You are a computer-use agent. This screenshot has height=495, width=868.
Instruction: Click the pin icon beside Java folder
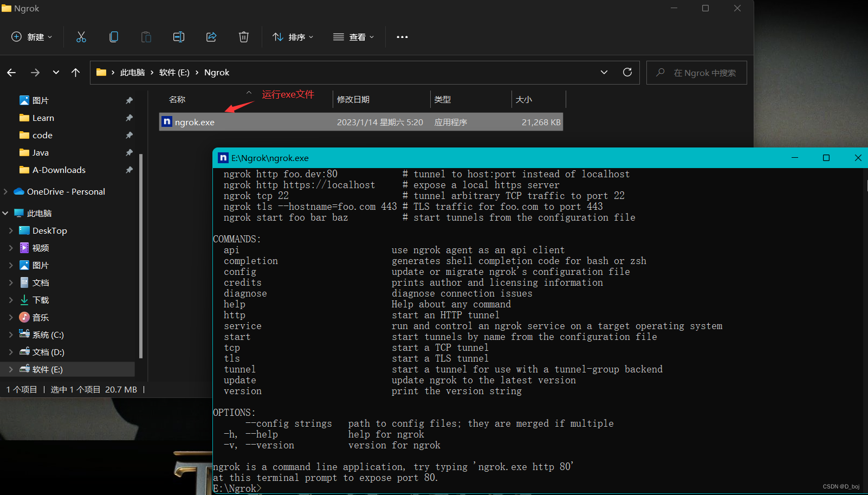click(x=129, y=152)
